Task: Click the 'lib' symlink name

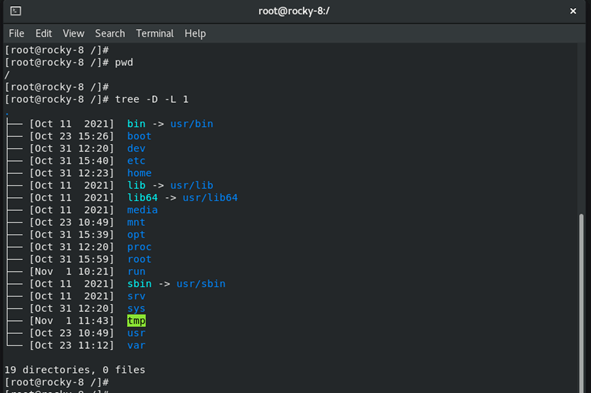Action: [136, 185]
